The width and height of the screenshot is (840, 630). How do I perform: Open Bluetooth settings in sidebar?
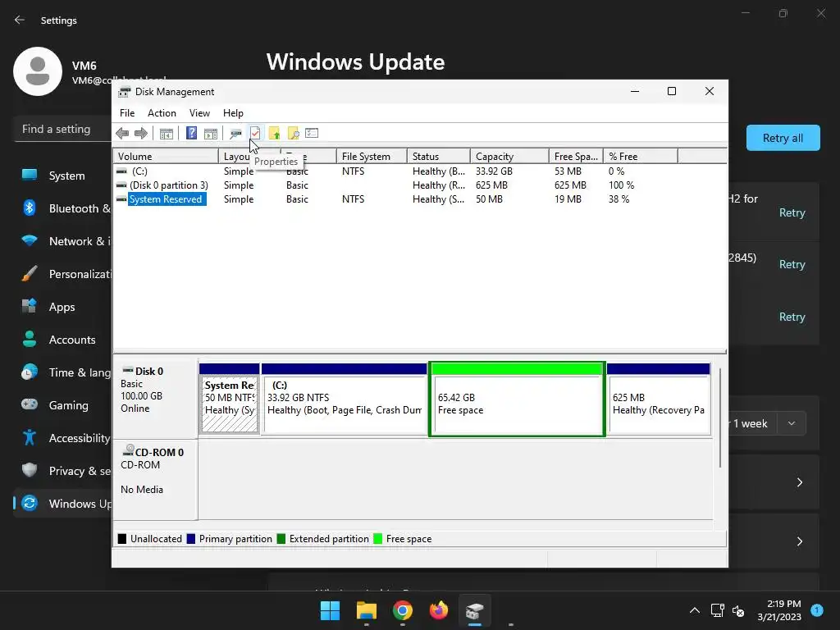click(62, 208)
